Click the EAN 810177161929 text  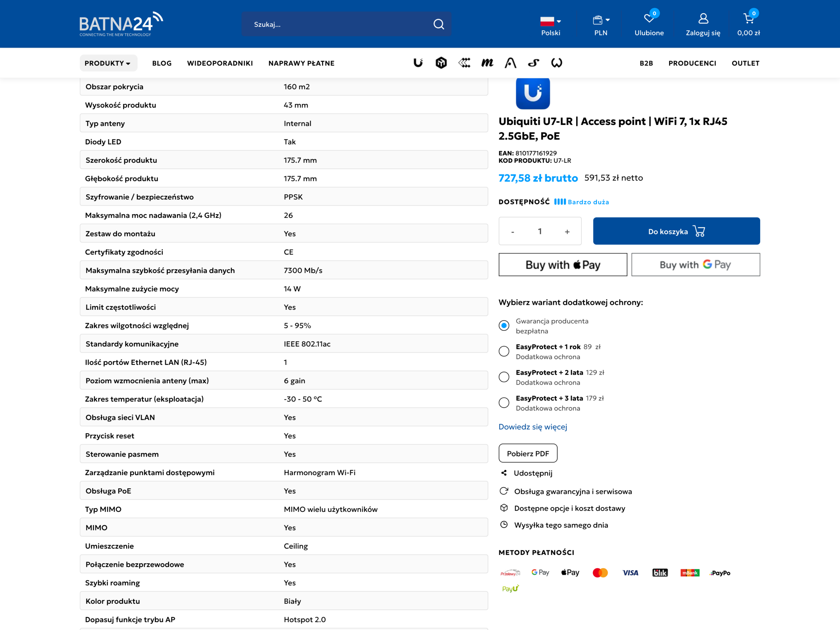(528, 153)
